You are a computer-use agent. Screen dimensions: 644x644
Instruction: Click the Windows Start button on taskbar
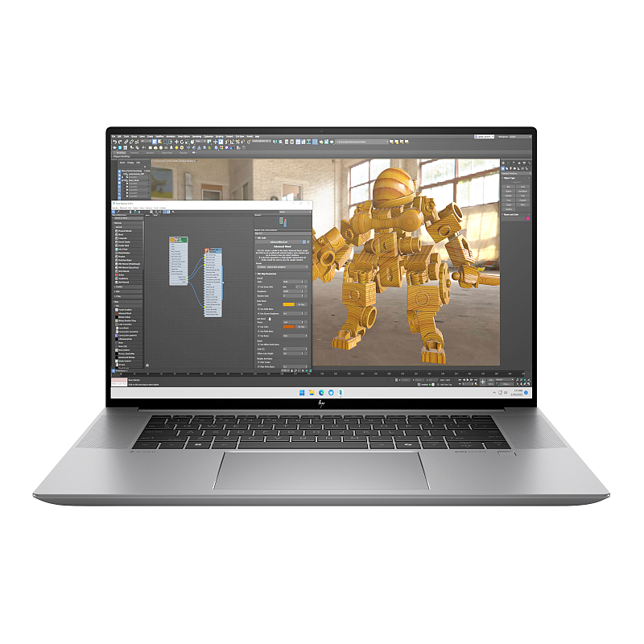(302, 393)
